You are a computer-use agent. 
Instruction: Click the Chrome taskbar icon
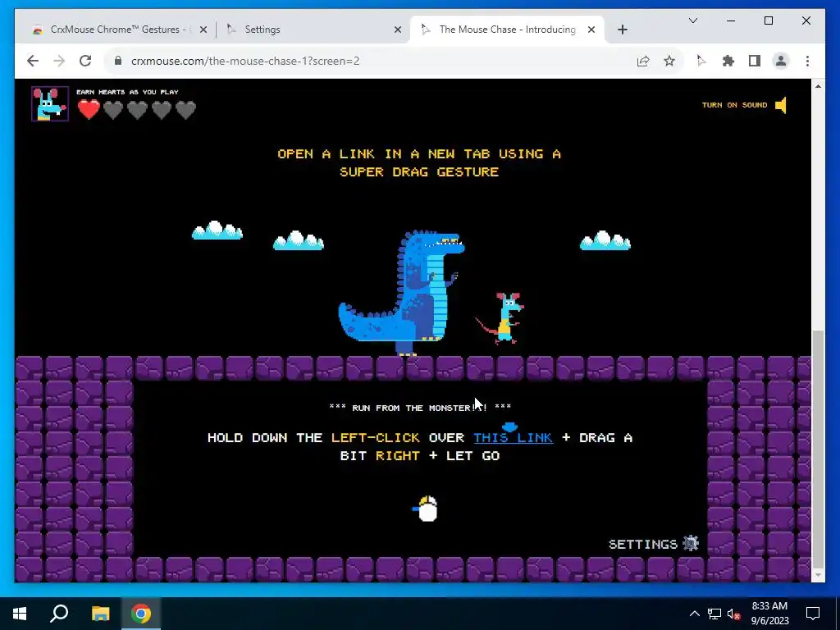(141, 614)
